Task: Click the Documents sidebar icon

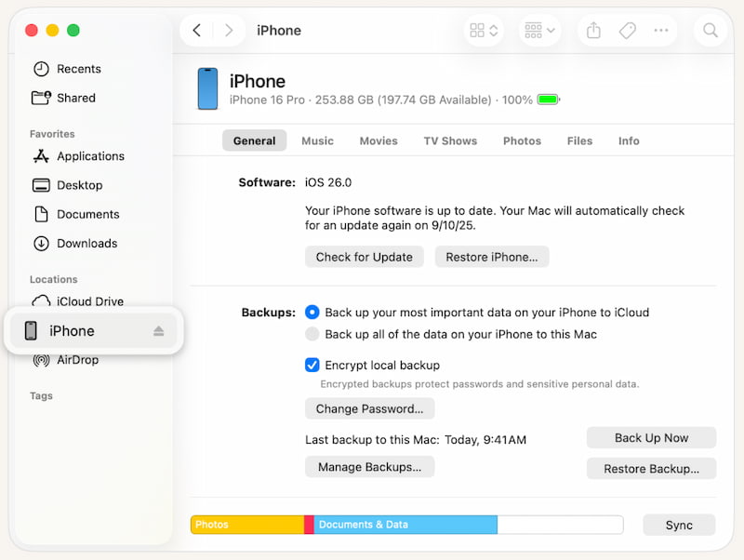Action: click(41, 214)
